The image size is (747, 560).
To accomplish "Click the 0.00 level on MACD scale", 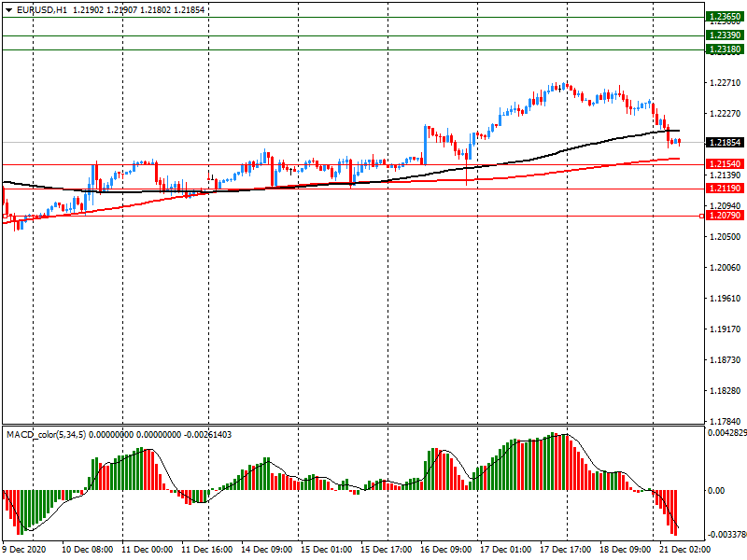I will coord(716,491).
